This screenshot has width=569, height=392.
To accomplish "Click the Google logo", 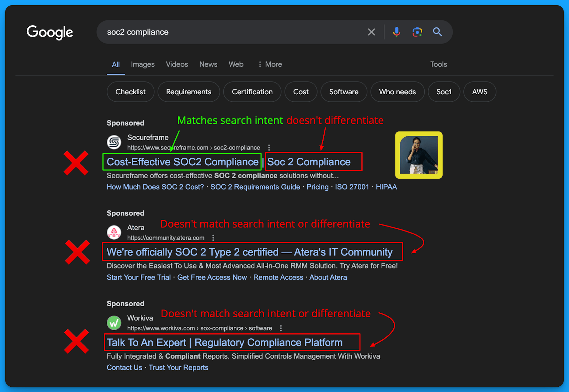I will tap(50, 32).
